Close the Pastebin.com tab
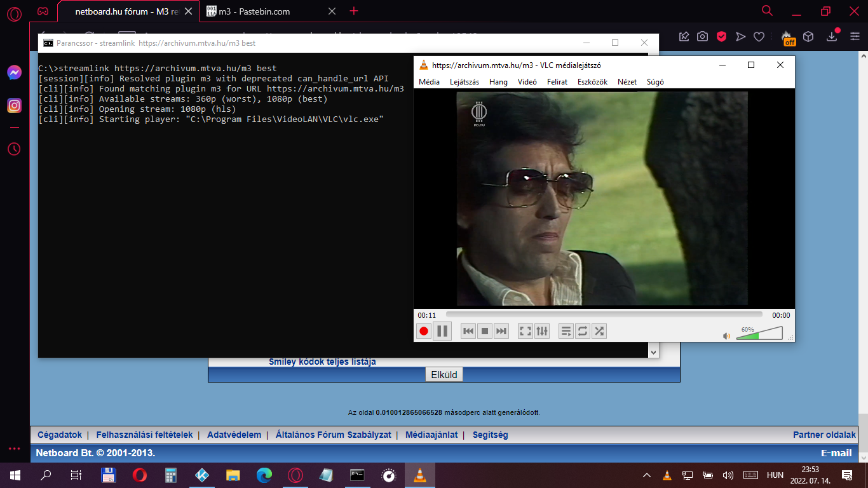This screenshot has width=868, height=488. pyautogui.click(x=332, y=11)
